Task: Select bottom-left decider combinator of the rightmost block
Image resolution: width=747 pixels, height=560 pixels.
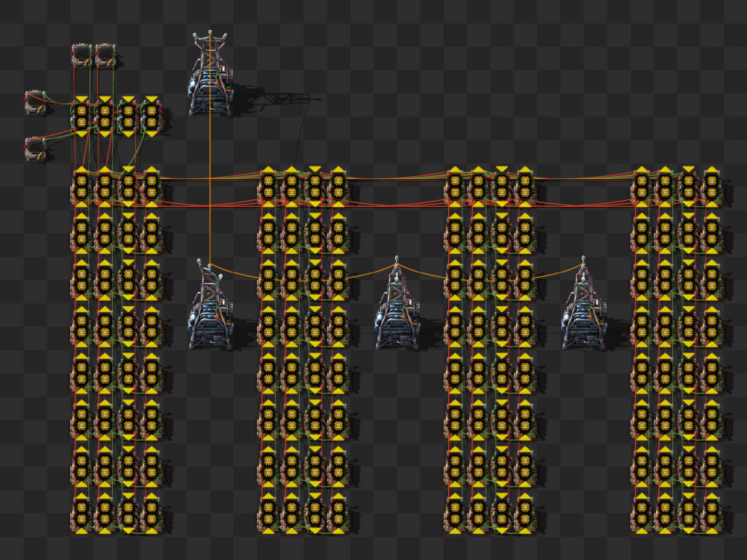Action: pos(642,514)
